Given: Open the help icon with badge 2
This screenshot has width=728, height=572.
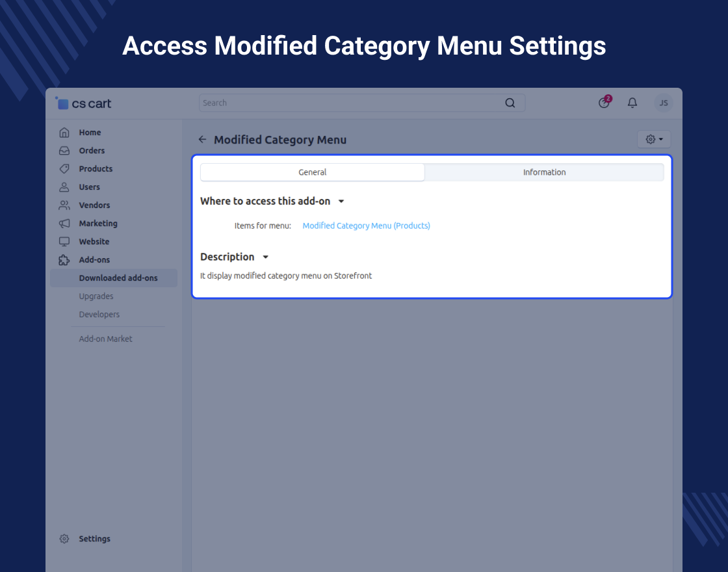Looking at the screenshot, I should [604, 102].
